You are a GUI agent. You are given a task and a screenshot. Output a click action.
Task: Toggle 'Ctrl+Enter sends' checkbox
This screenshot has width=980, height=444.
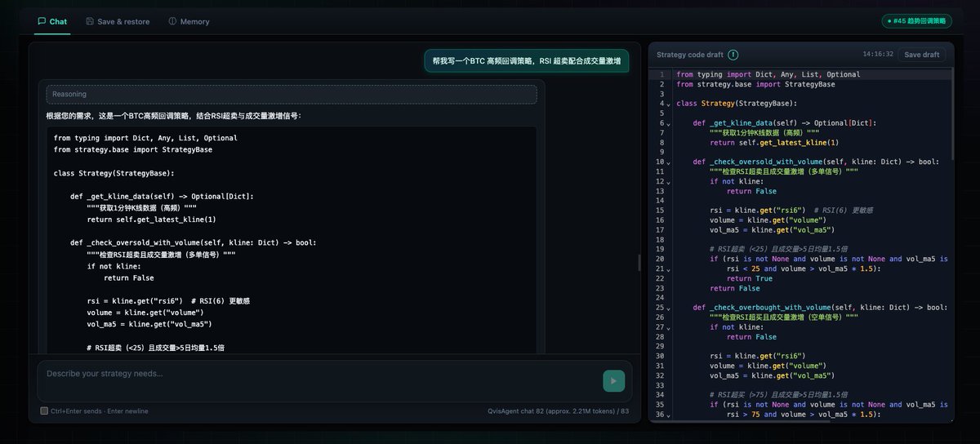[44, 411]
